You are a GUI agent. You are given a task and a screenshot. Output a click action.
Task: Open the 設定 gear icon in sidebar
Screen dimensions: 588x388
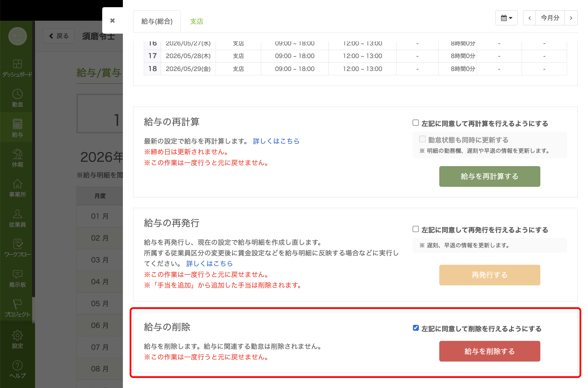[x=18, y=340]
